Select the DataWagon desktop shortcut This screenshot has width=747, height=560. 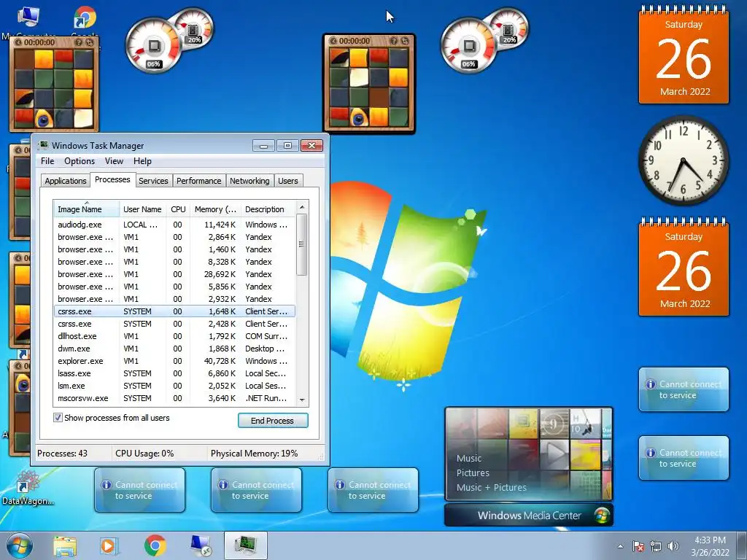(x=28, y=488)
